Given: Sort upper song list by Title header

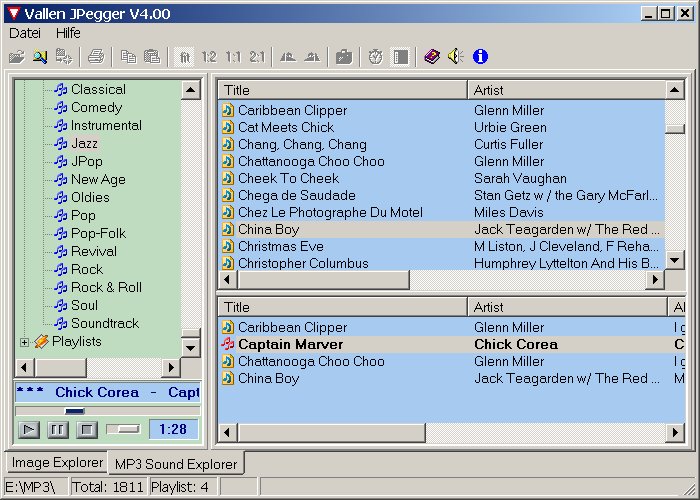Looking at the screenshot, I should (343, 90).
